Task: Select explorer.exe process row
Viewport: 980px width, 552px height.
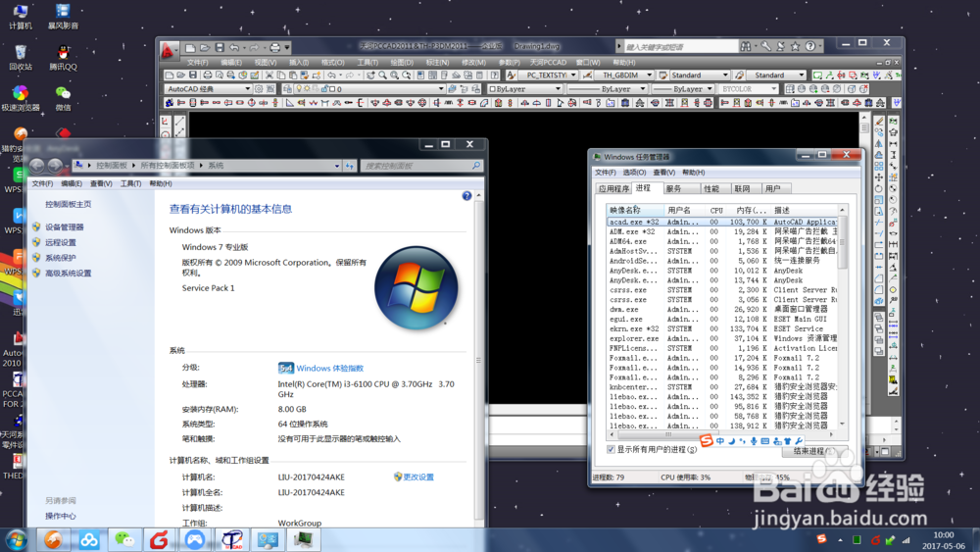Action: (722, 338)
